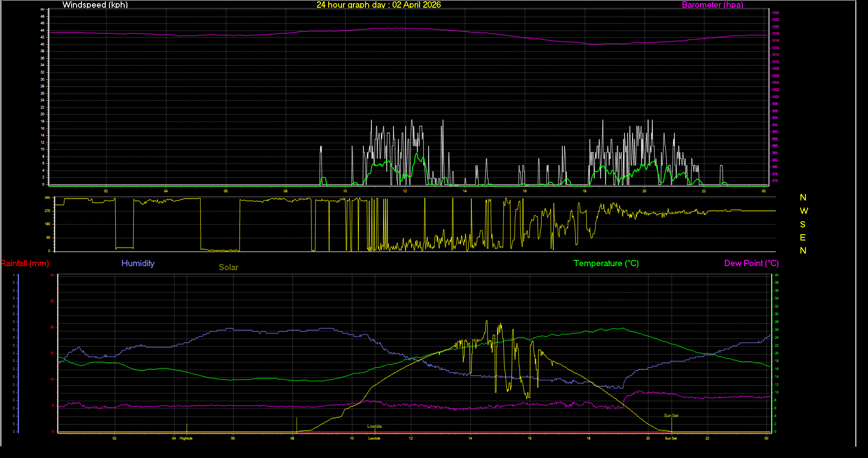Click the Windspeed (kph) legend label
Viewport: 868px width, 458px height.
95,5
